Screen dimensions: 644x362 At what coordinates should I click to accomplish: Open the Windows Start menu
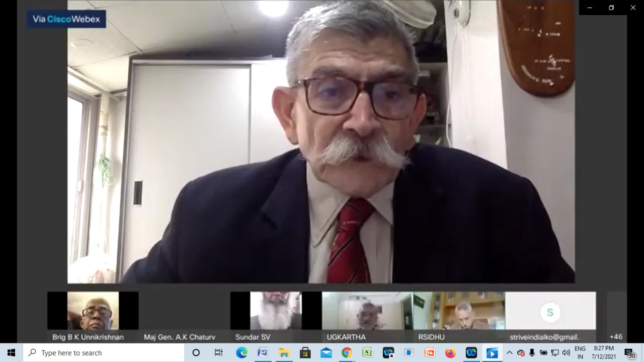point(11,353)
